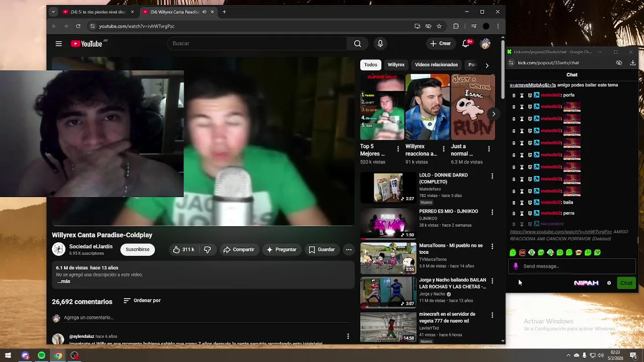Click the crossed-eye icon in YouTube address bar
This screenshot has width=644, height=362.
(428, 26)
